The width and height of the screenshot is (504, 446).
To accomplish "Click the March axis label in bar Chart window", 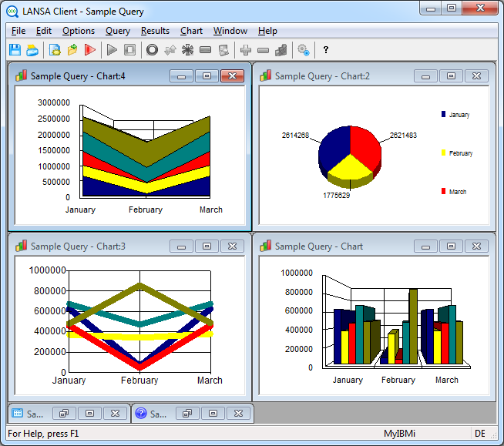I will (446, 380).
